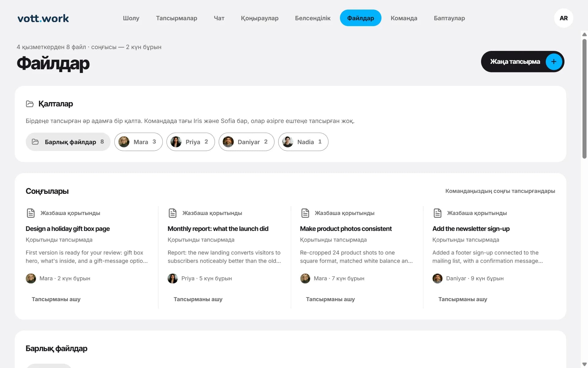Click the folder icon in Барлық файлдар chip
Viewport: 588px width, 368px height.
[x=35, y=142]
